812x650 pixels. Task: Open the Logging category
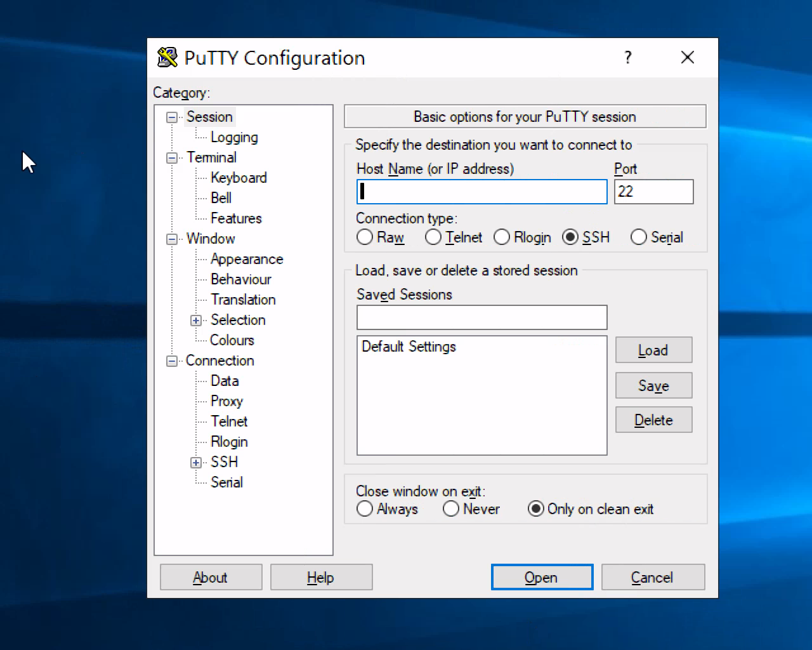click(234, 137)
